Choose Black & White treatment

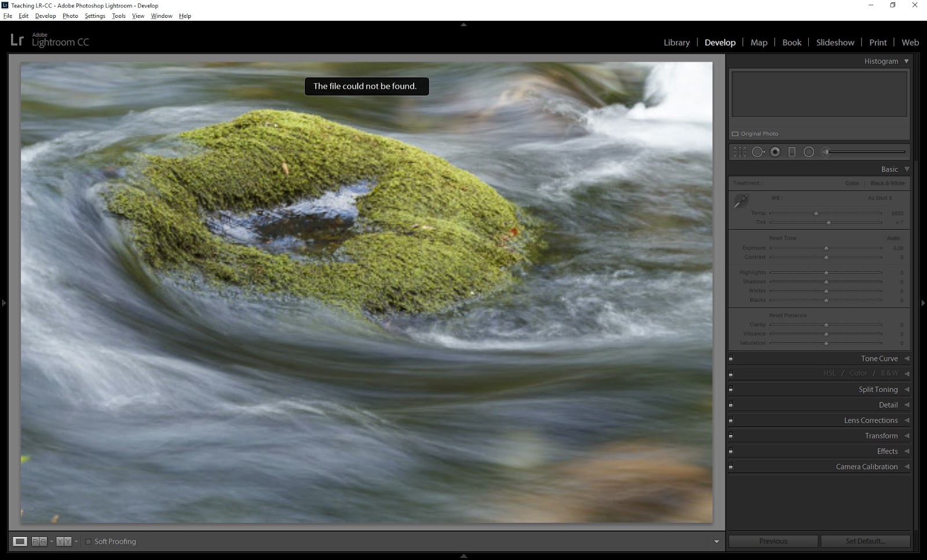887,183
